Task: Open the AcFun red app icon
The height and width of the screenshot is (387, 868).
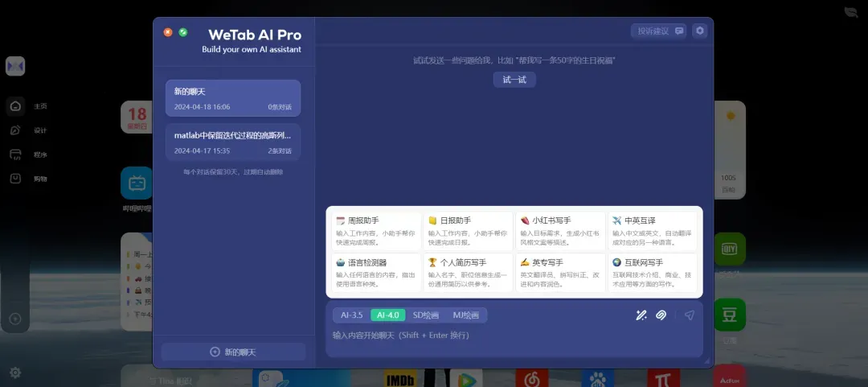Action: click(730, 377)
